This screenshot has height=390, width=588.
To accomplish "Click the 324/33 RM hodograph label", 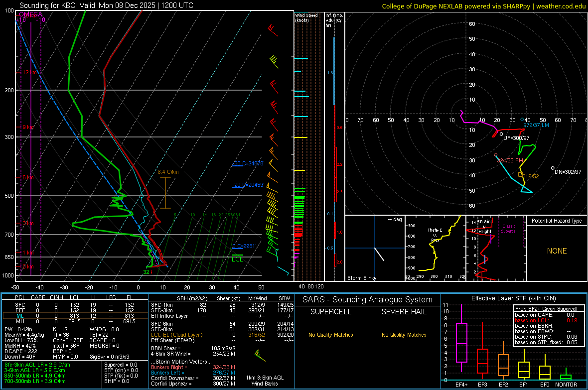I will tap(510, 160).
